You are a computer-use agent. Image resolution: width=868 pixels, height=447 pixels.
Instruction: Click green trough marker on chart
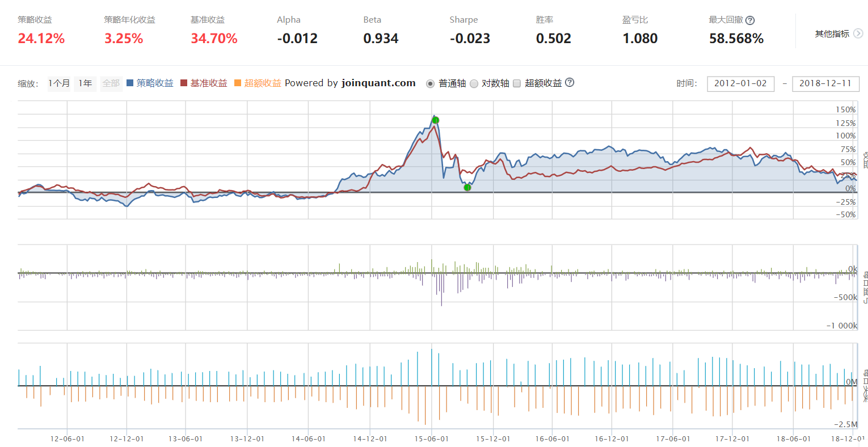click(467, 187)
